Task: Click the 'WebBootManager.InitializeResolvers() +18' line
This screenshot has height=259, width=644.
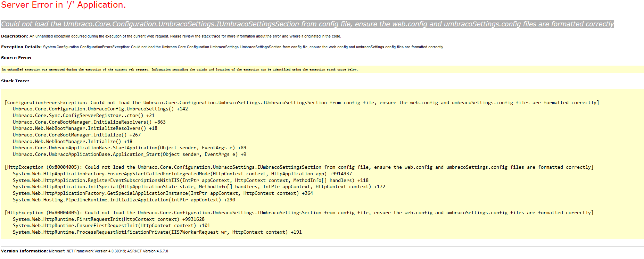Action: (x=85, y=128)
